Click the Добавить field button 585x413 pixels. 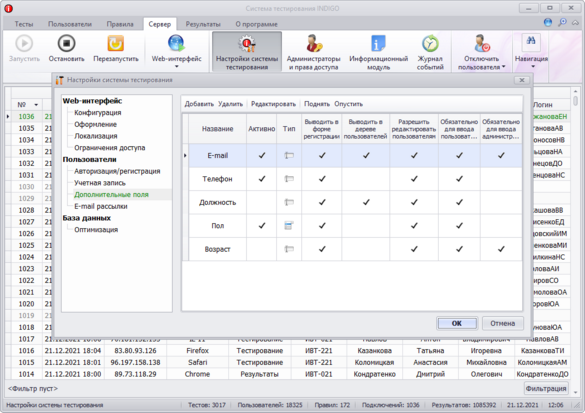[x=199, y=104]
